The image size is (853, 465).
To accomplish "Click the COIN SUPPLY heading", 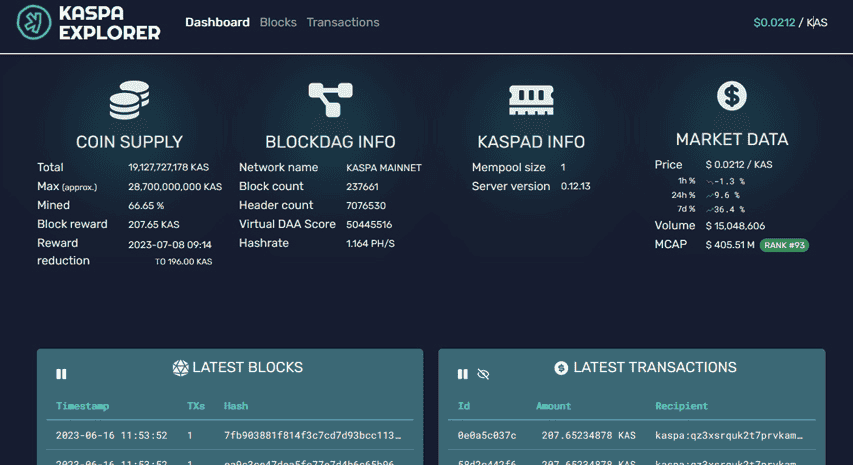I will [x=129, y=142].
